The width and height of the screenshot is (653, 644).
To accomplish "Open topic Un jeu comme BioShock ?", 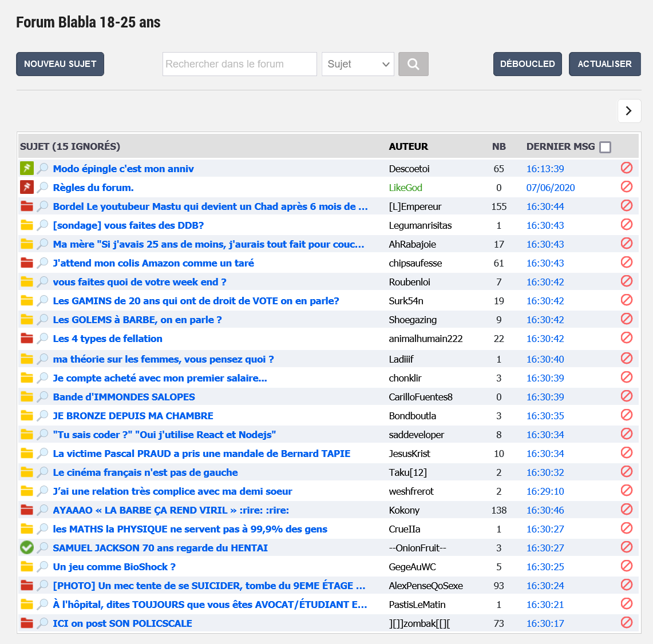I will pos(114,567).
